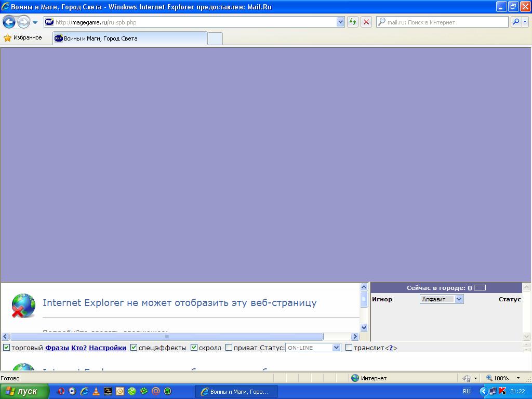Click the PHP site icon in address bar

tap(49, 22)
